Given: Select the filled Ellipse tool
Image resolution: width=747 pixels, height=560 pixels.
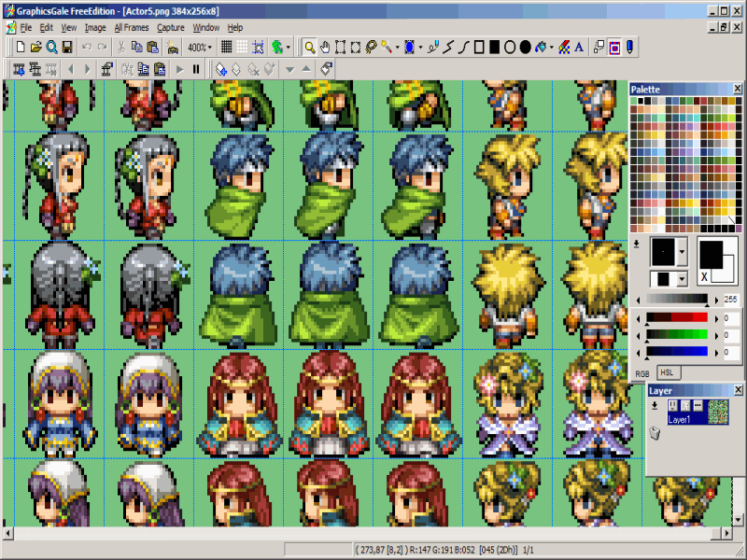Looking at the screenshot, I should point(525,48).
